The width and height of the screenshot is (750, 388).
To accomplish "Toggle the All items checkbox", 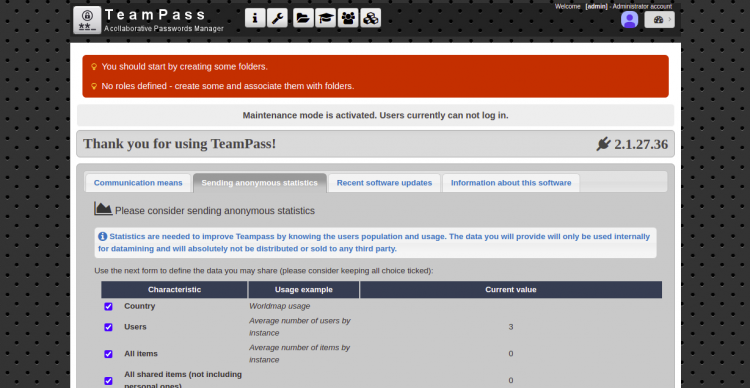I will click(109, 354).
